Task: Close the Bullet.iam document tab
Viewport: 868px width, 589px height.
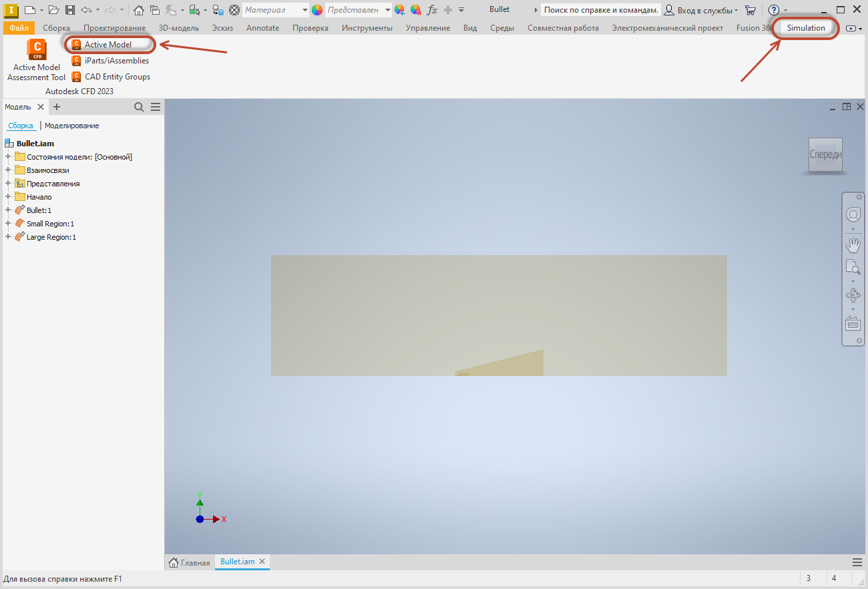Action: tap(262, 562)
